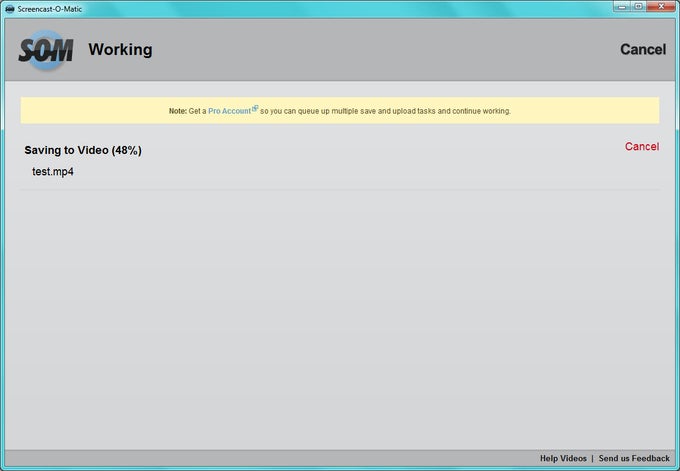The image size is (680, 471).
Task: Cancel the Saving to Video task in red
Action: tap(642, 147)
